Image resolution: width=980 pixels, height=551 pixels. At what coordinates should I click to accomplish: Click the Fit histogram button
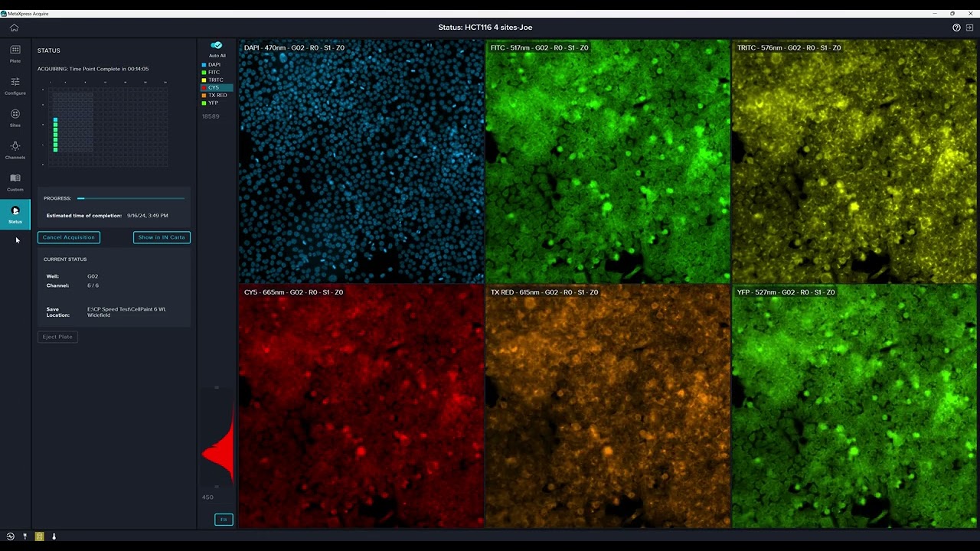tap(224, 520)
